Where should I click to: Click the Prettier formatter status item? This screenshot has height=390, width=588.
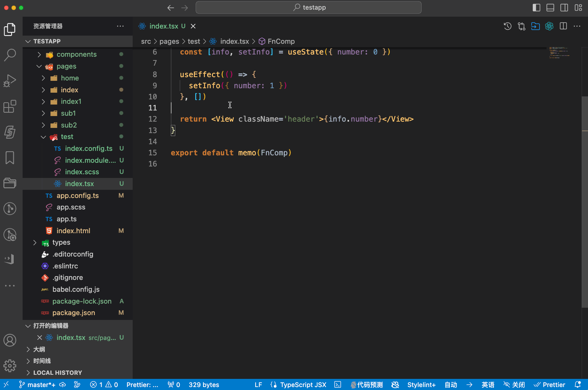tap(550, 385)
